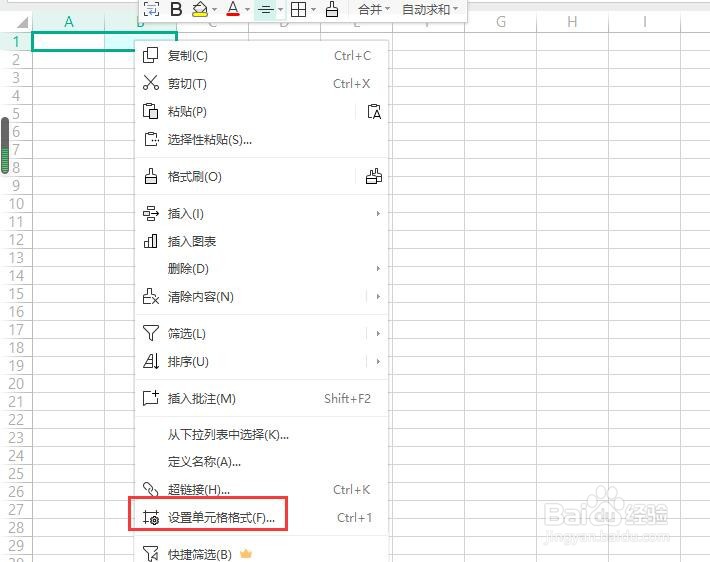Click the scissors icon next to 剪切
This screenshot has height=562, width=710.
click(x=150, y=83)
